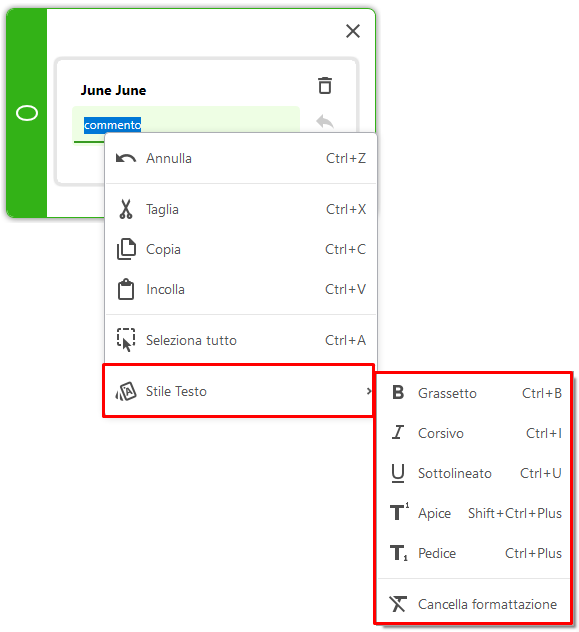The height and width of the screenshot is (632, 579).
Task: Click the Subscript T icon
Action: (398, 553)
